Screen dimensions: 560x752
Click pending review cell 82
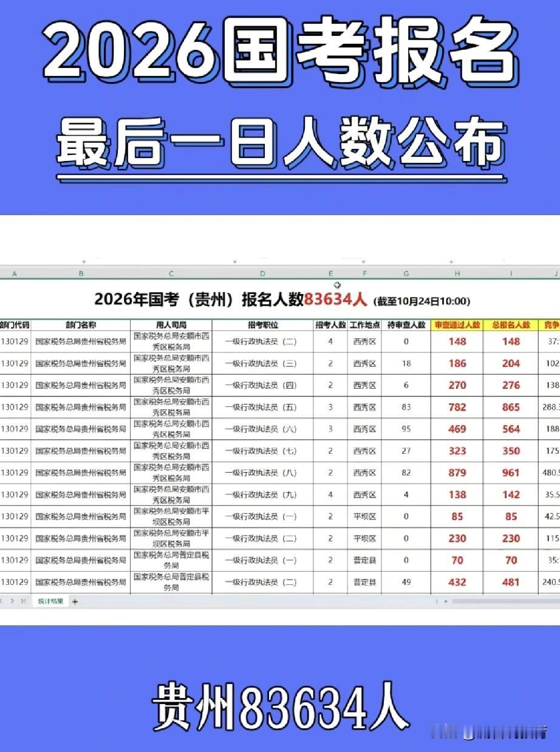point(406,473)
